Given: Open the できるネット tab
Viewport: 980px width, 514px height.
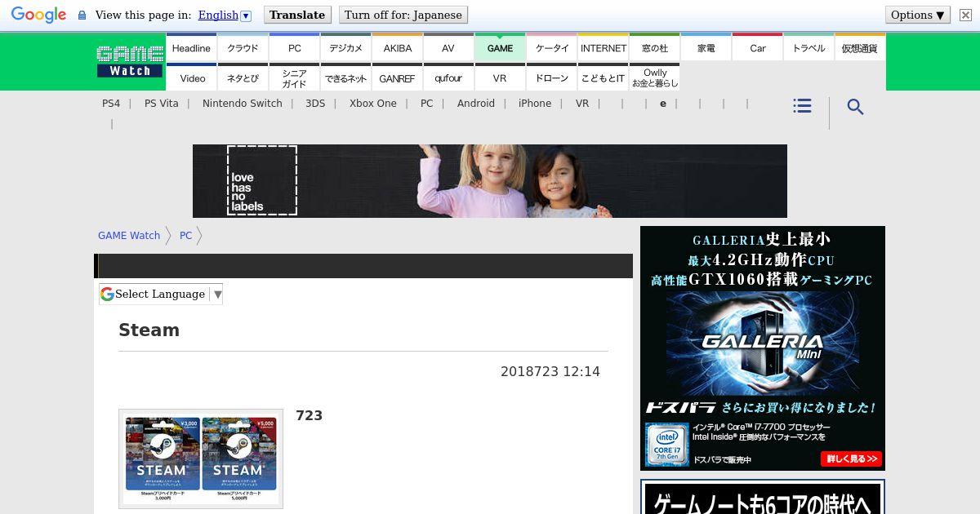Looking at the screenshot, I should click(346, 78).
